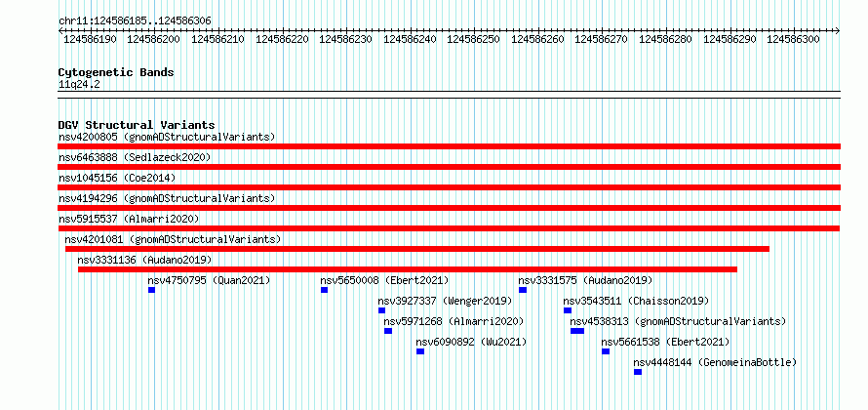Open the nsv6463888 (Sedlazeck2020) variant label
This screenshot has width=868, height=410.
[x=135, y=157]
